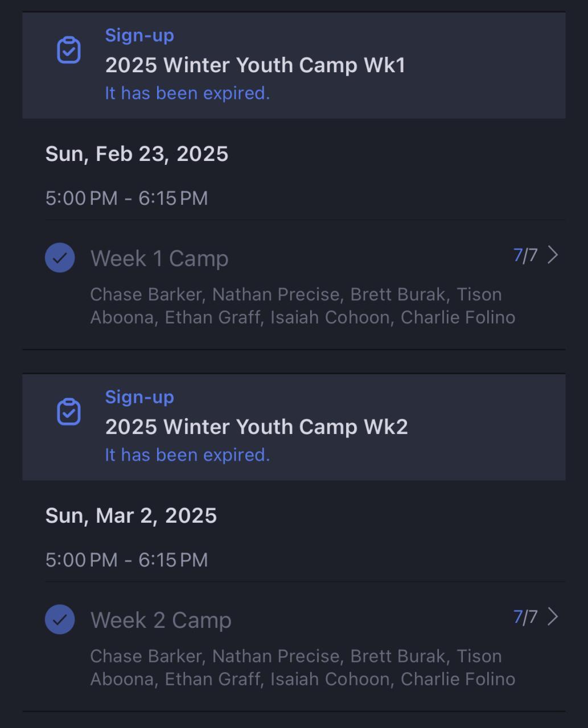The image size is (588, 728).
Task: Expand the Week 2 Camp chevron arrow
Action: [x=552, y=617]
